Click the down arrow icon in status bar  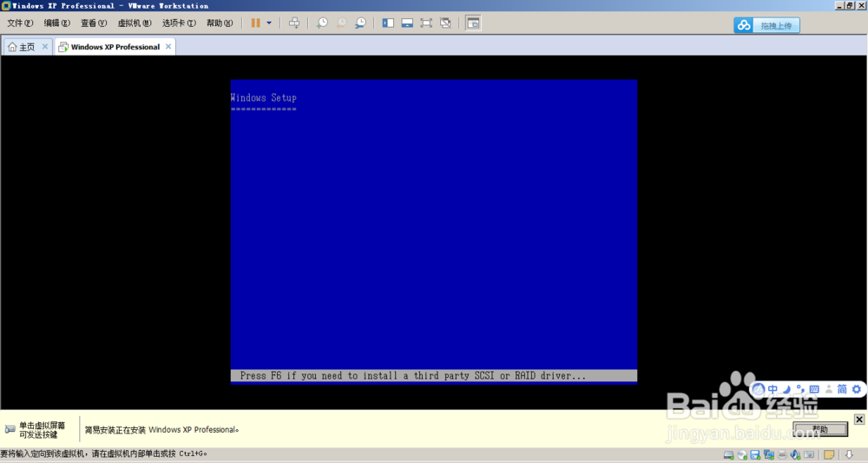[x=849, y=454]
